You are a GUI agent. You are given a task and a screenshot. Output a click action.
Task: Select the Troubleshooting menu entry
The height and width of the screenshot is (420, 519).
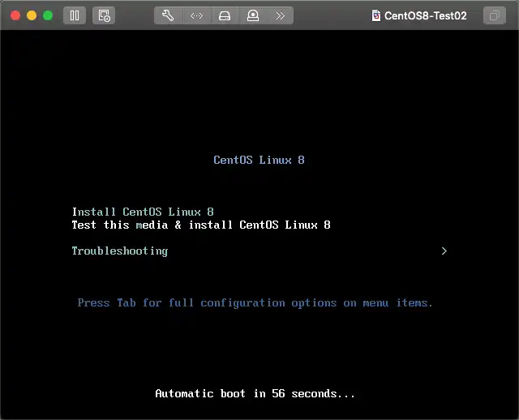(120, 251)
